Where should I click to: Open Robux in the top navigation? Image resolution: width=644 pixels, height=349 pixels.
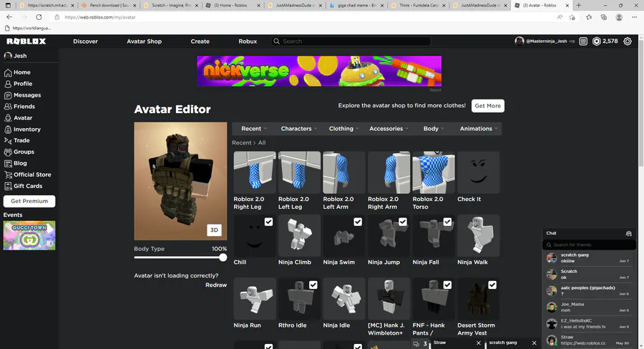pyautogui.click(x=248, y=41)
